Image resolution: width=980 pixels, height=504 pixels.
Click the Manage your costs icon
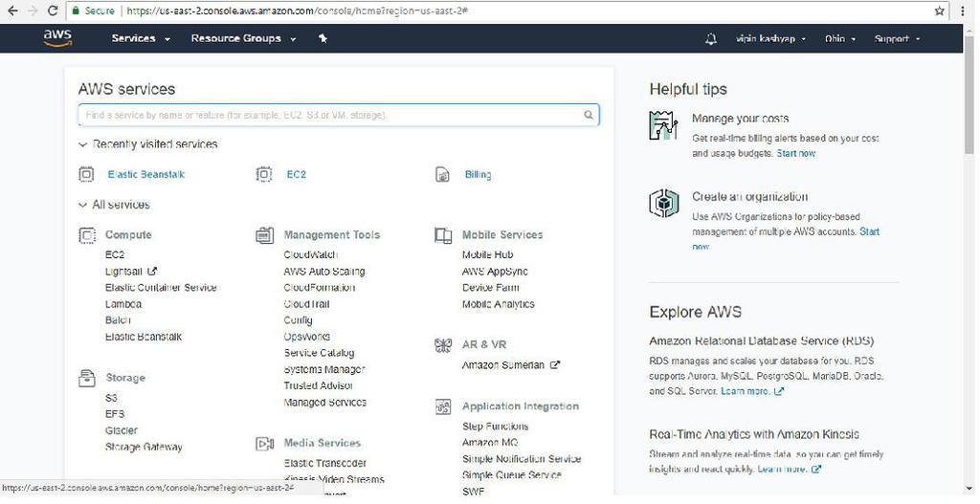(x=663, y=125)
